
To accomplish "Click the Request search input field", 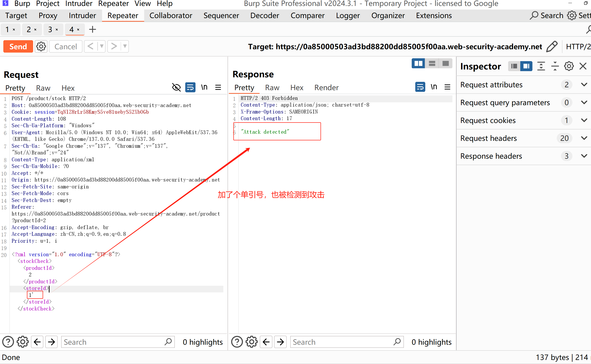I will [113, 342].
